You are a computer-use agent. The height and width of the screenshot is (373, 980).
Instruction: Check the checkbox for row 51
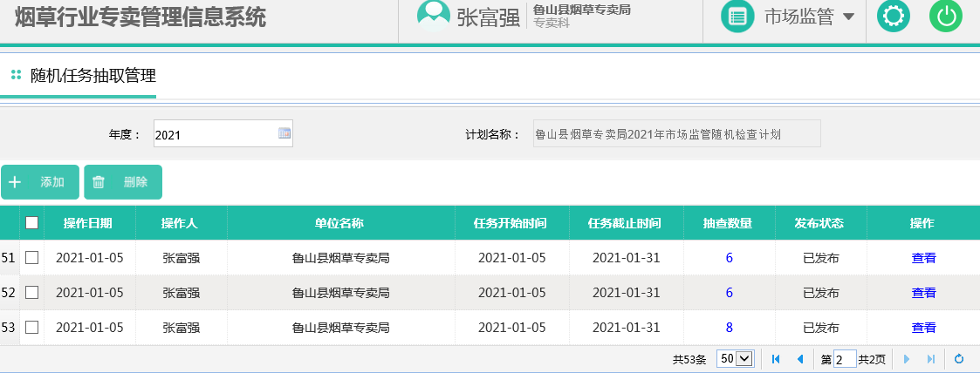(x=32, y=258)
